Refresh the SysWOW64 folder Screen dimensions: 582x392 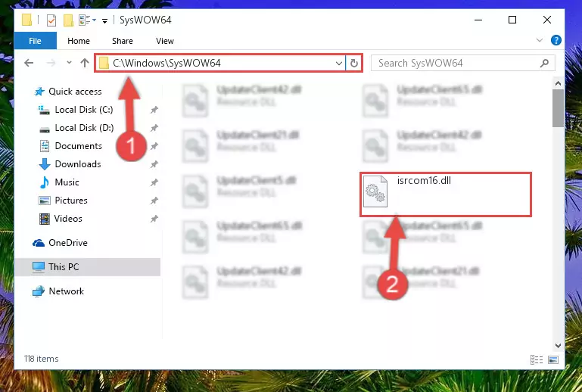[x=354, y=64]
